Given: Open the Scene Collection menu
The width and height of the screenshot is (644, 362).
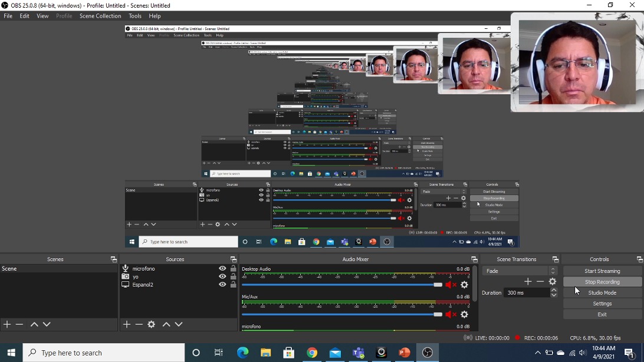Looking at the screenshot, I should pyautogui.click(x=100, y=16).
